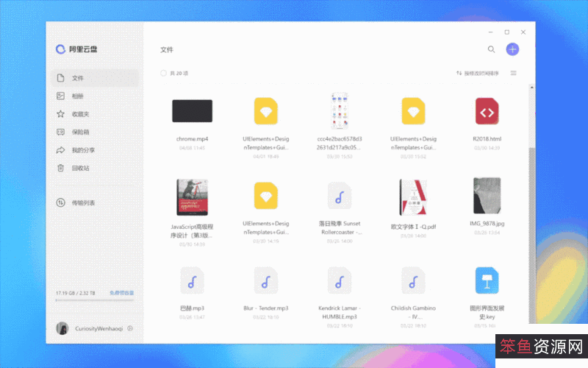Toggle the select-all checkbox next to 共 20 项

(164, 73)
